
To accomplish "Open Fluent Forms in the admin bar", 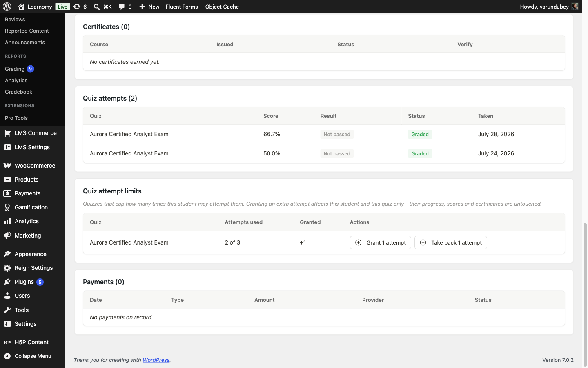I will [x=182, y=7].
